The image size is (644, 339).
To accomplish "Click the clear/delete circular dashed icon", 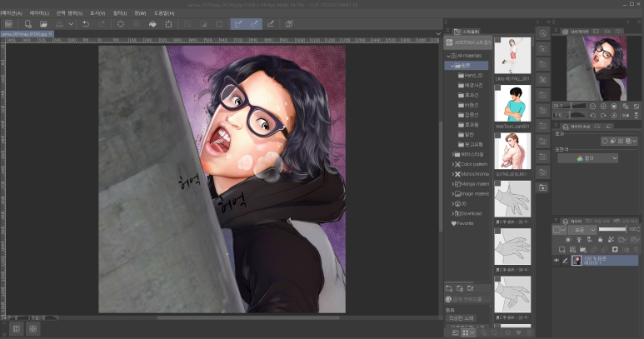I will pyautogui.click(x=120, y=24).
